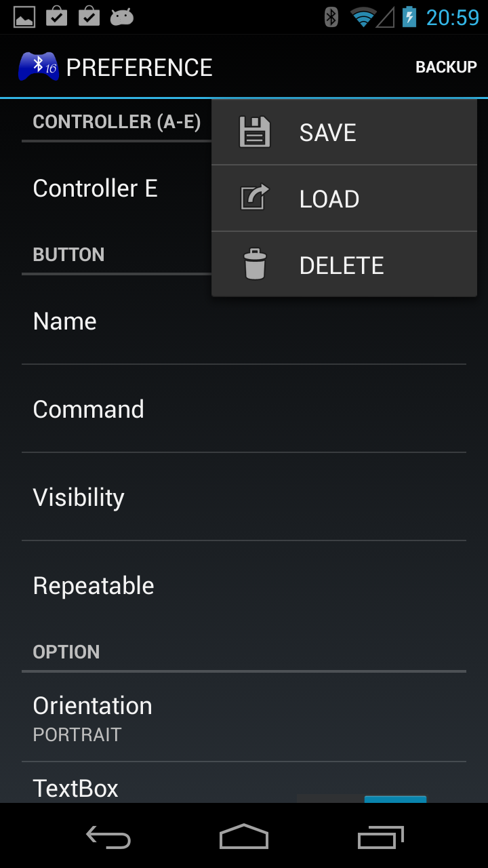Screen dimensions: 488x868
Task: Toggle the TextBox switch
Action: (362, 799)
